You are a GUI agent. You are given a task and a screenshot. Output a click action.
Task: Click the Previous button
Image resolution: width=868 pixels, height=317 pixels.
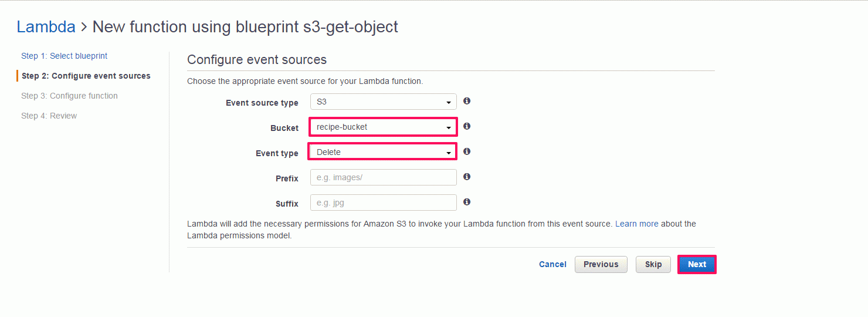tap(601, 264)
